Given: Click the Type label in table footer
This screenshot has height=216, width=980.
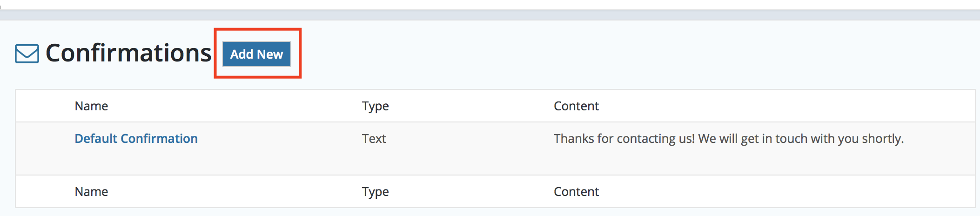Looking at the screenshot, I should click(x=375, y=192).
